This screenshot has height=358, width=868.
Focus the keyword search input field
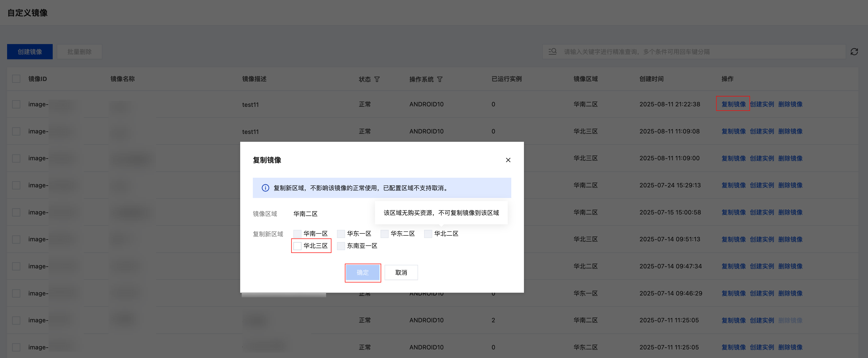[x=694, y=52]
